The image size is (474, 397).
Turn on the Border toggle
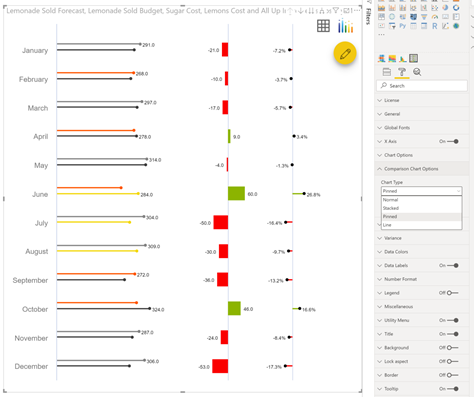coord(453,375)
